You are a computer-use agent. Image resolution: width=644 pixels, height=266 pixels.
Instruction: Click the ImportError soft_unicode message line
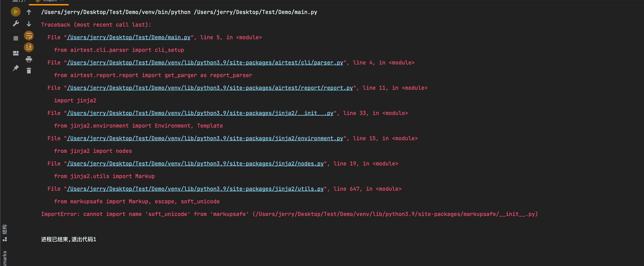(289, 214)
